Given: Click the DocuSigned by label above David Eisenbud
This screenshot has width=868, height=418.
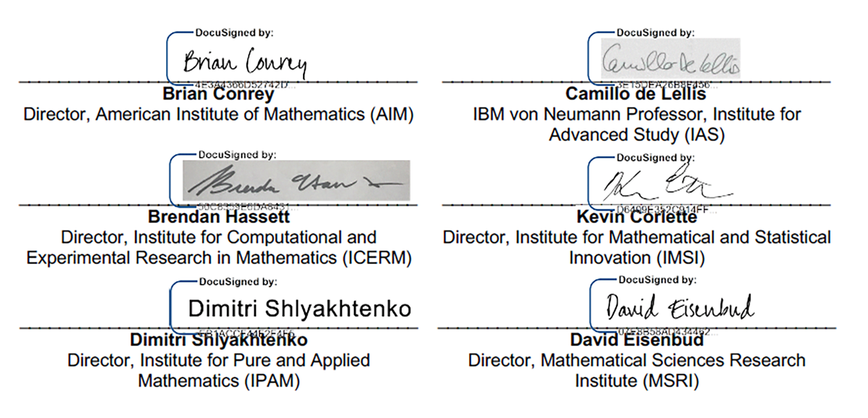Looking at the screenshot, I should point(658,280).
